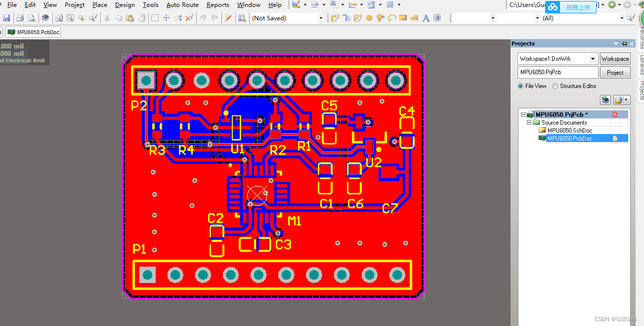
Task: Open the Projects side panel tab
Action: point(641,90)
